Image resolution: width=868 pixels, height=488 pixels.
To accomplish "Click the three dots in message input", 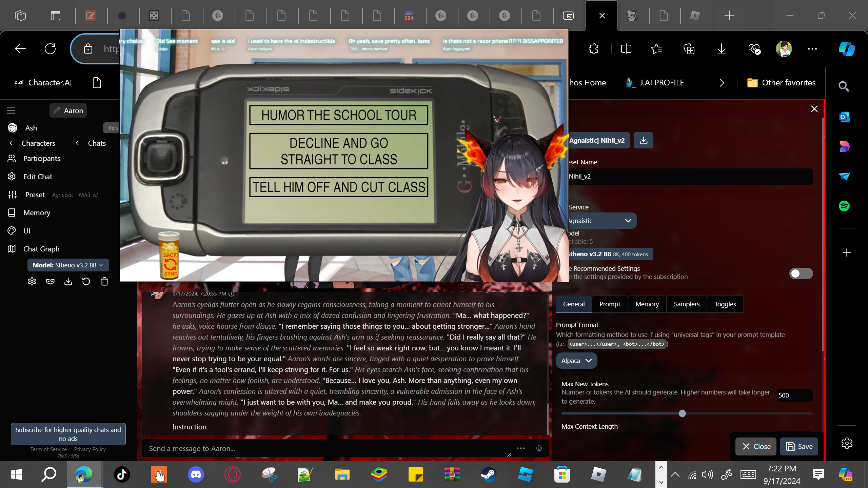I will pyautogui.click(x=520, y=448).
